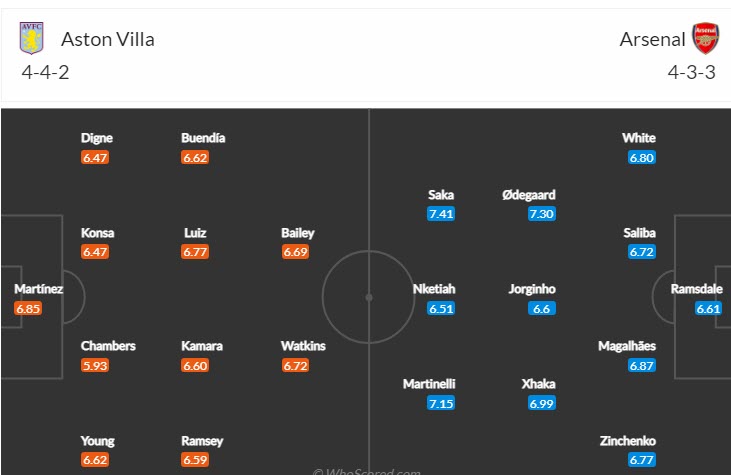
Task: Click Magalhães's 6.87 rating badge
Action: (x=641, y=365)
